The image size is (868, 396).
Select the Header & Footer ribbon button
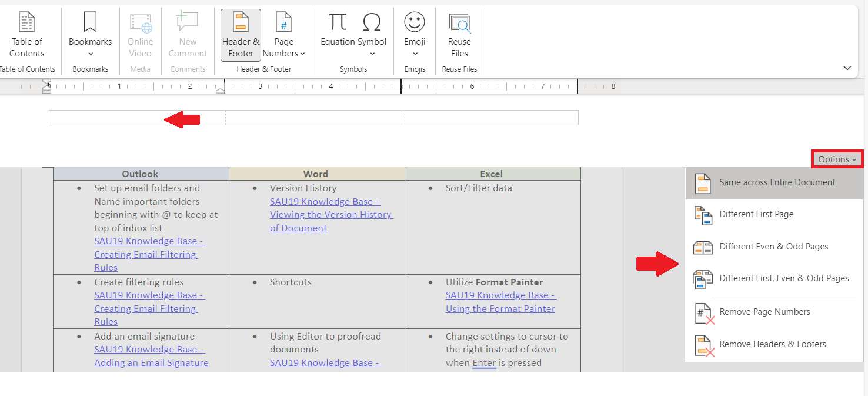(x=241, y=35)
